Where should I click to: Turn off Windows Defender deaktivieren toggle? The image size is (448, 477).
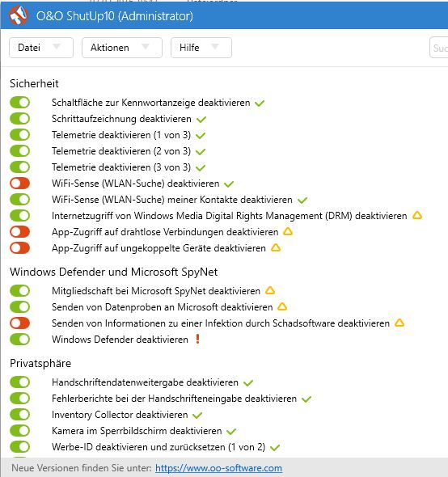coord(19,340)
